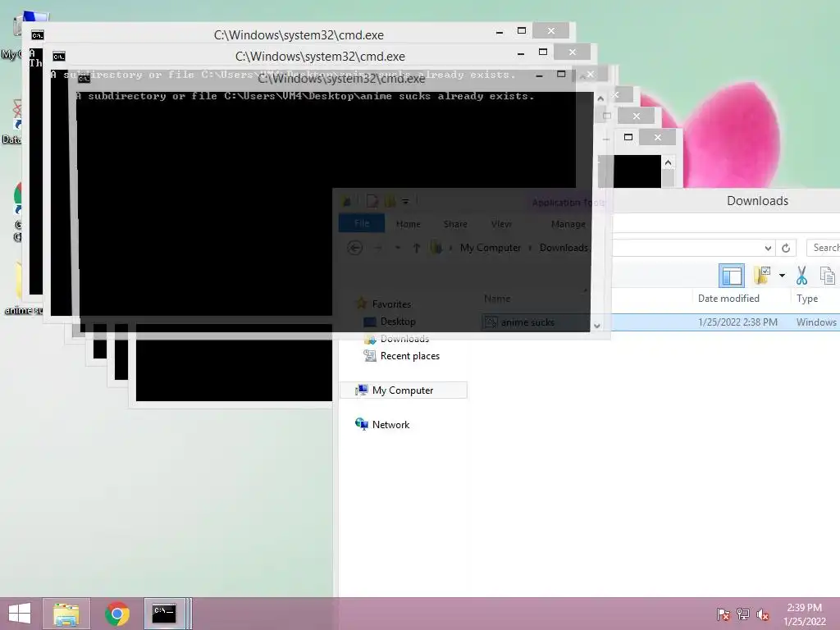Open system menu icon of front cmd window
Screen dimensions: 840x630
click(84, 79)
